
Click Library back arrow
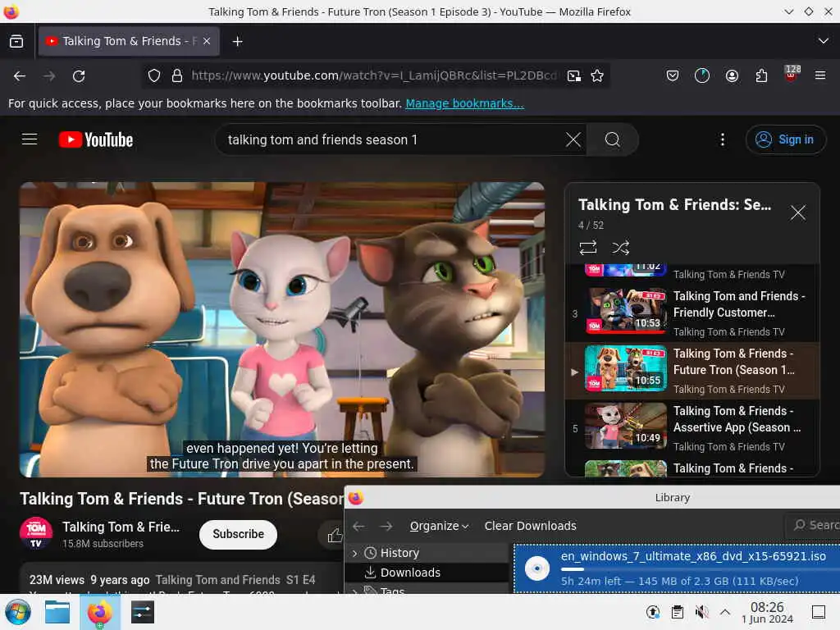click(x=358, y=526)
